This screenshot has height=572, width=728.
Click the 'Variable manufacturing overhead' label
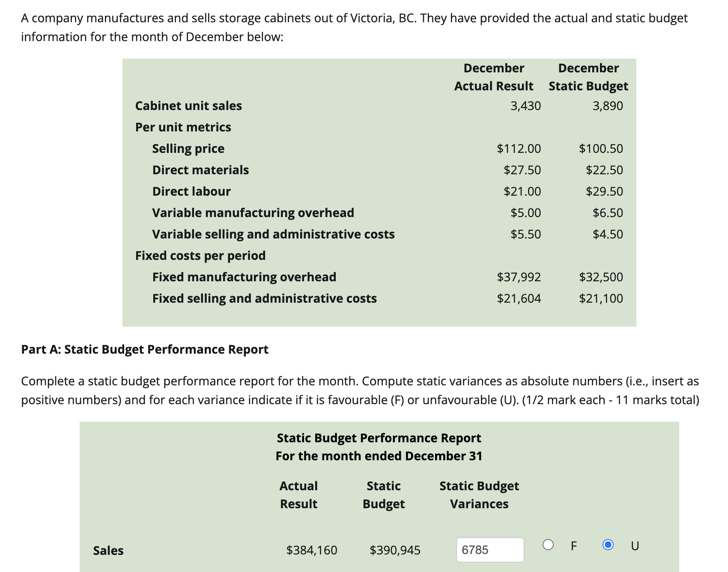click(x=253, y=213)
